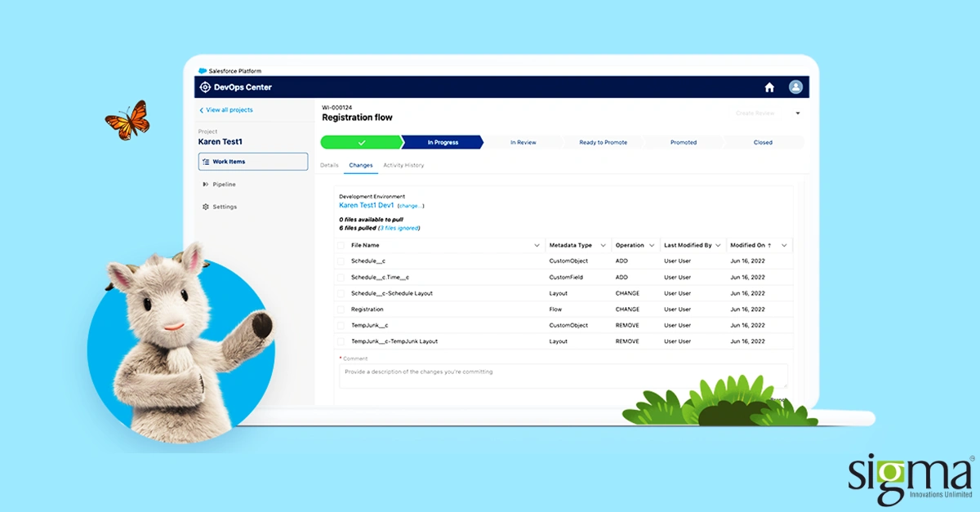This screenshot has width=980, height=512.
Task: Click the Modified On sort arrow
Action: click(768, 245)
